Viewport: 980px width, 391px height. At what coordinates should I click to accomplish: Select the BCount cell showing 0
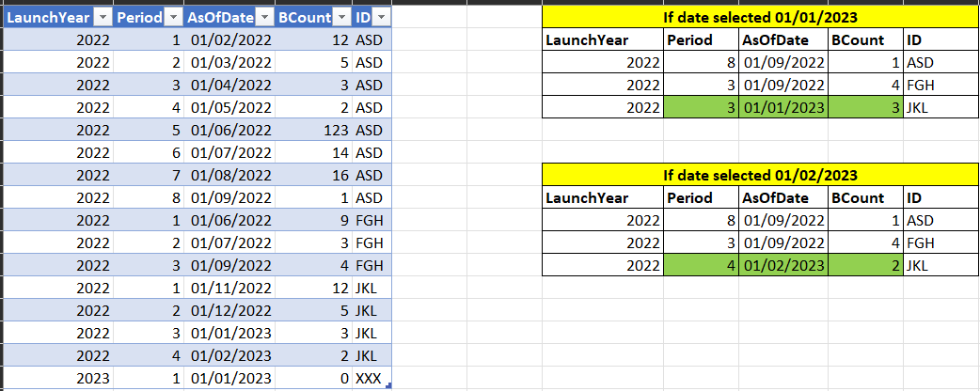[313, 378]
